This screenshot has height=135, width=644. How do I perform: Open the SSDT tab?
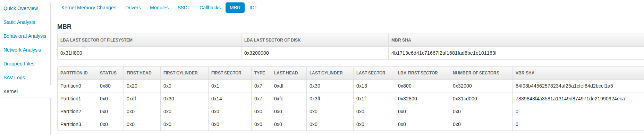tap(184, 8)
